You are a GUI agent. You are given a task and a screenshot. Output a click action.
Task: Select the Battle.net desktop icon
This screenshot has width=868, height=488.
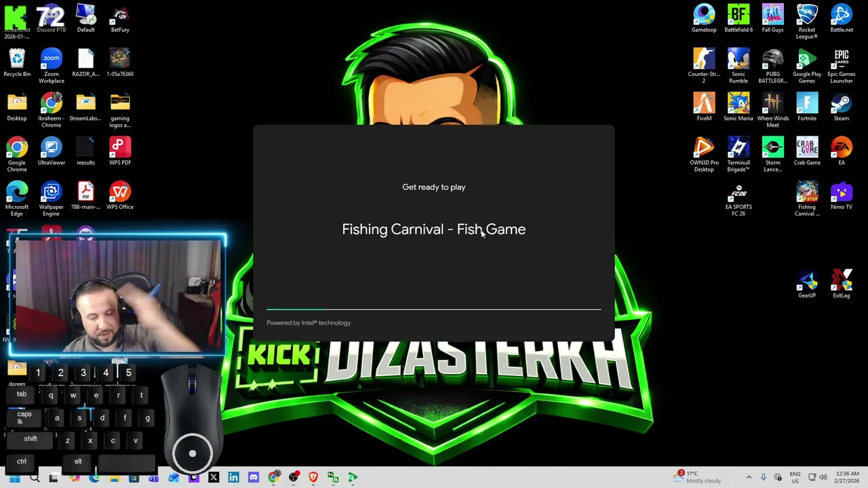click(842, 18)
